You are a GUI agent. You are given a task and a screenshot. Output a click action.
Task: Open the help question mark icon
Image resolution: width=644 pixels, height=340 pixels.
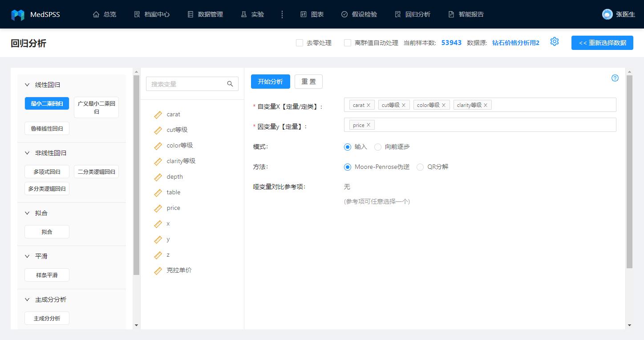[615, 78]
